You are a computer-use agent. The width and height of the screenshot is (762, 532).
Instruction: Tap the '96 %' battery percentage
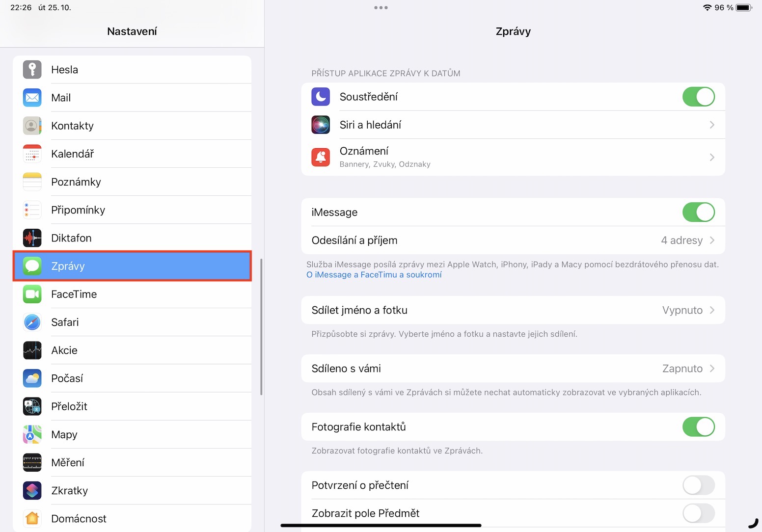click(724, 7)
